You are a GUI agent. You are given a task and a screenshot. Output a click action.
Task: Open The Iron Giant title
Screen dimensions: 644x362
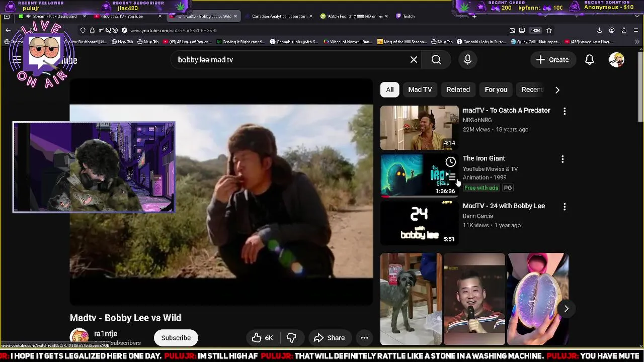(484, 158)
